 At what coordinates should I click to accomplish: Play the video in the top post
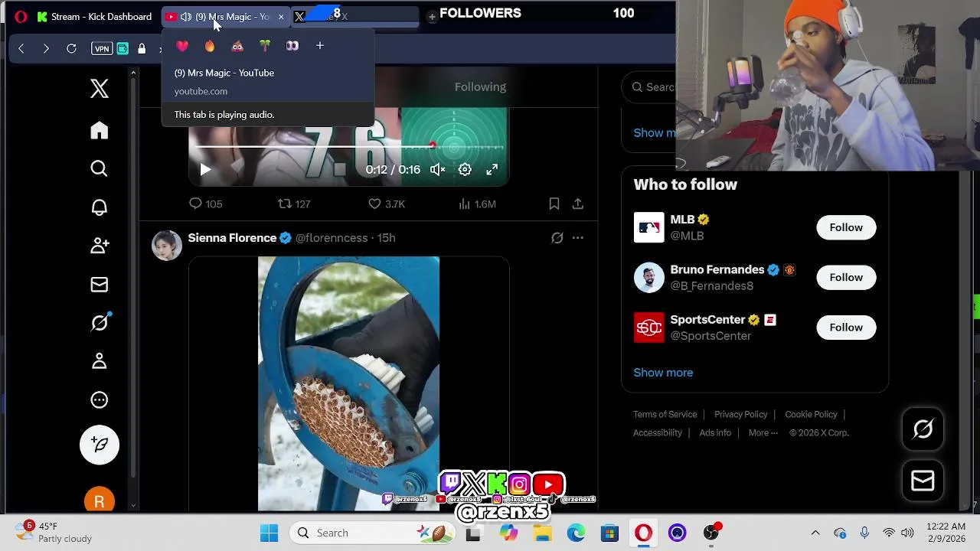[205, 170]
